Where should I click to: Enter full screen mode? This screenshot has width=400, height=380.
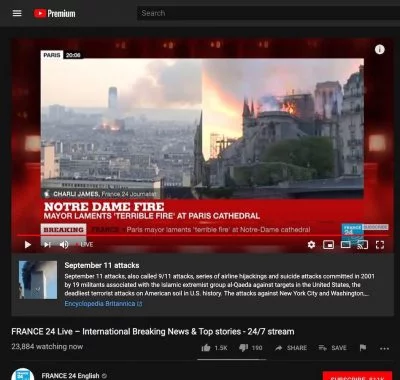[x=380, y=245]
